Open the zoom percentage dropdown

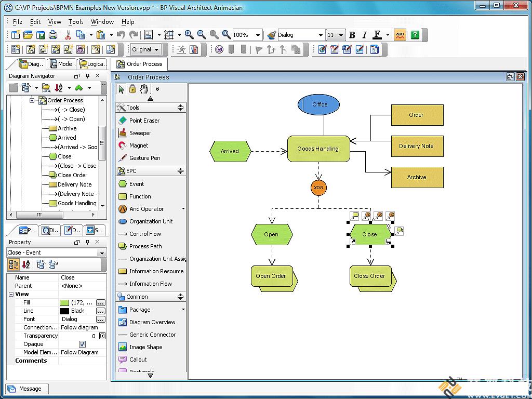click(258, 35)
